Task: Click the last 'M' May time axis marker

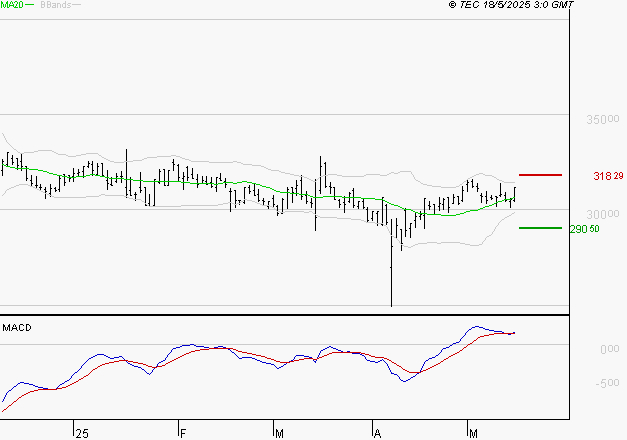Action: pos(473,433)
